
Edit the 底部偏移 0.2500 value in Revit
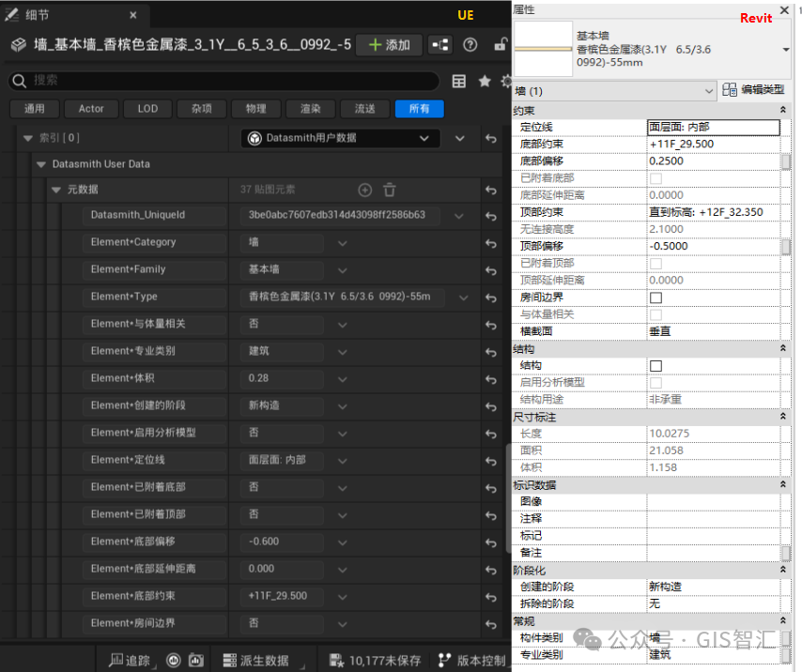click(713, 161)
